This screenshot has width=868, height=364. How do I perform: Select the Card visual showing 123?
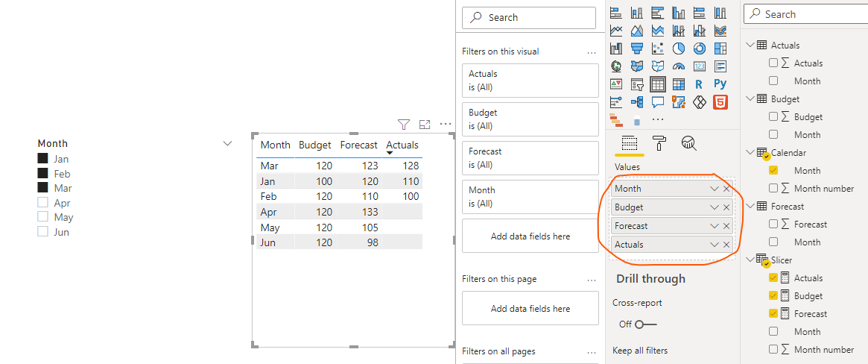[x=699, y=66]
